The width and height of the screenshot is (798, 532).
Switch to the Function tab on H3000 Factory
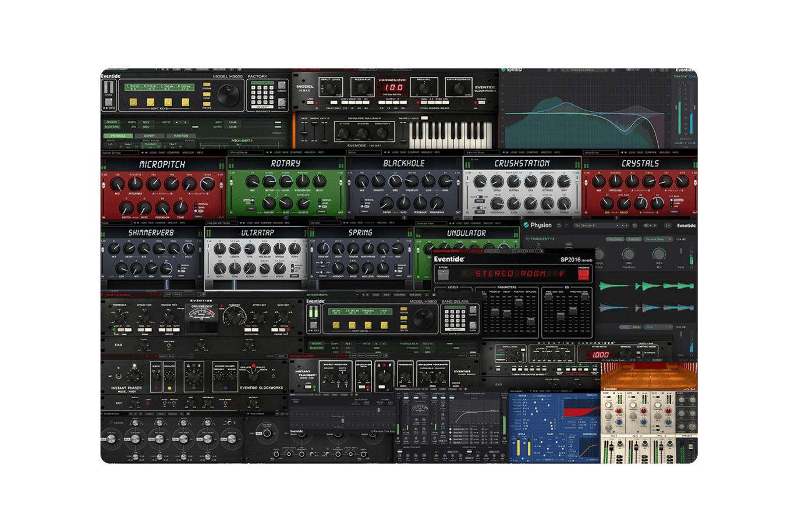[181, 136]
